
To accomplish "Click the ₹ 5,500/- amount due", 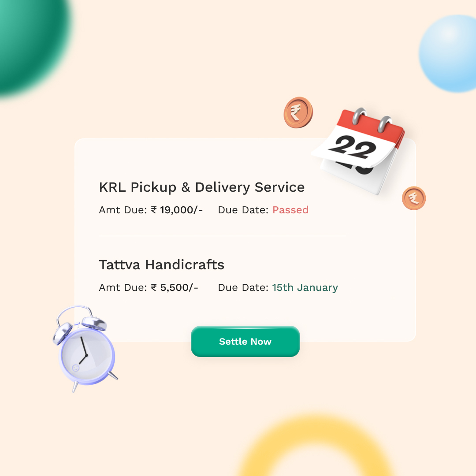I will coord(175,287).
